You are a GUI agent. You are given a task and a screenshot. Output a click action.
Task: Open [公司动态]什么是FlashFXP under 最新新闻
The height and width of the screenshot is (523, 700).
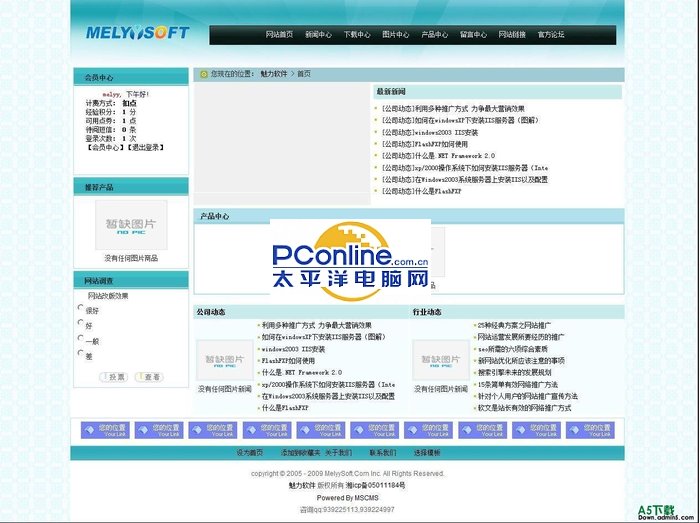(x=421, y=191)
